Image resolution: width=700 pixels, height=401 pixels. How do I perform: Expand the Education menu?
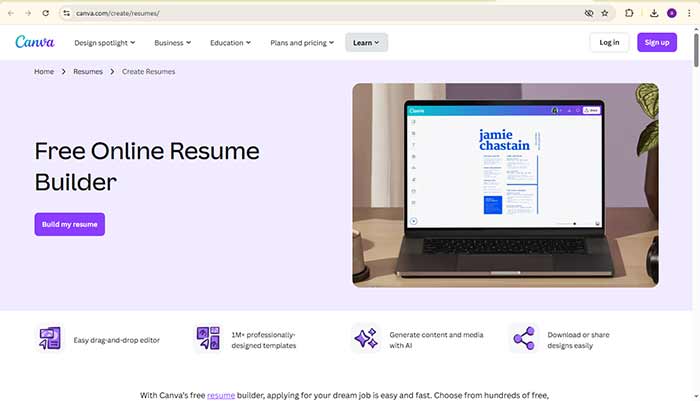pyautogui.click(x=230, y=43)
